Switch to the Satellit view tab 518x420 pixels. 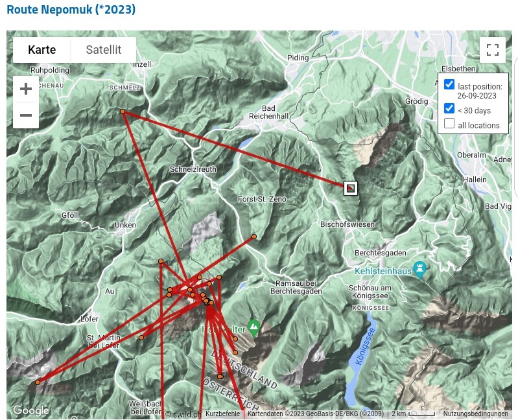point(103,50)
